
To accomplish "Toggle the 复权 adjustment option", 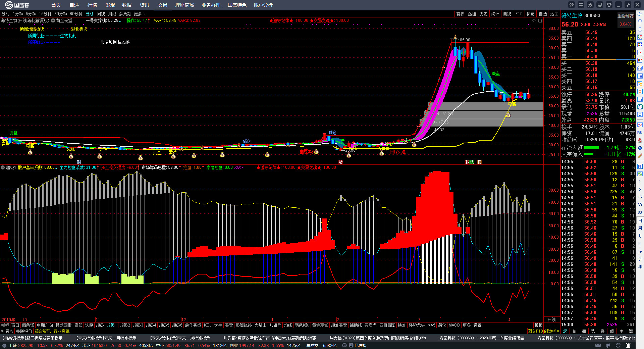I will pyautogui.click(x=460, y=14).
